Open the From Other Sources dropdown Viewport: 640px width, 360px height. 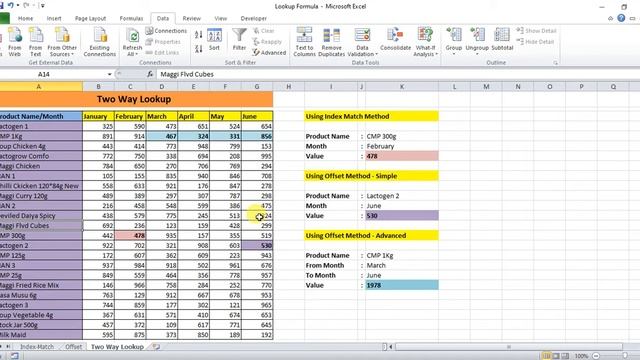(62, 42)
